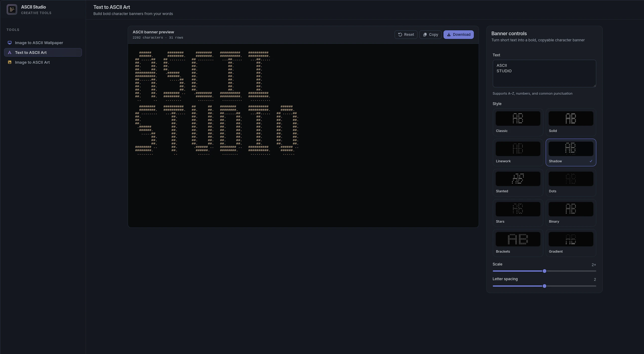
Task: Click the 'Text to ASCII Art' page title
Action: (x=112, y=7)
